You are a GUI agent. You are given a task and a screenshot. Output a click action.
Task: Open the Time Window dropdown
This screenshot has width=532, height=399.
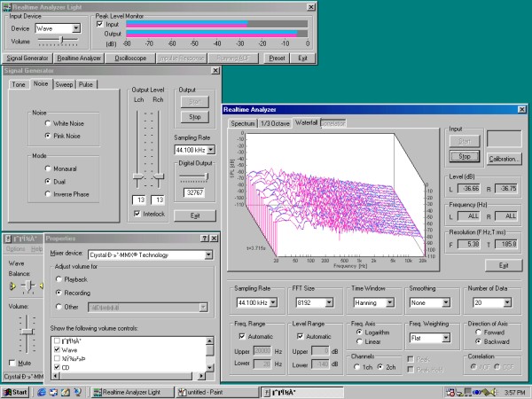[x=390, y=302]
